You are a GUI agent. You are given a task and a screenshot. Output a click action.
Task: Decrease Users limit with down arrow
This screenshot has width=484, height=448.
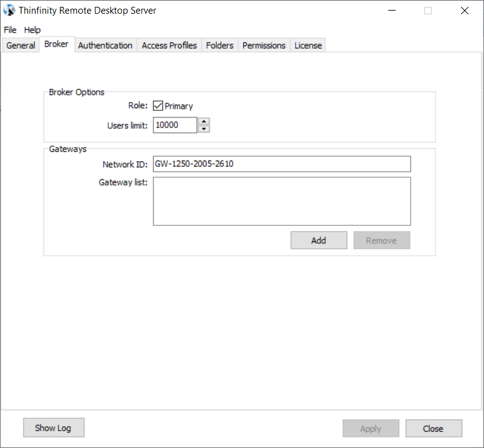click(x=203, y=129)
